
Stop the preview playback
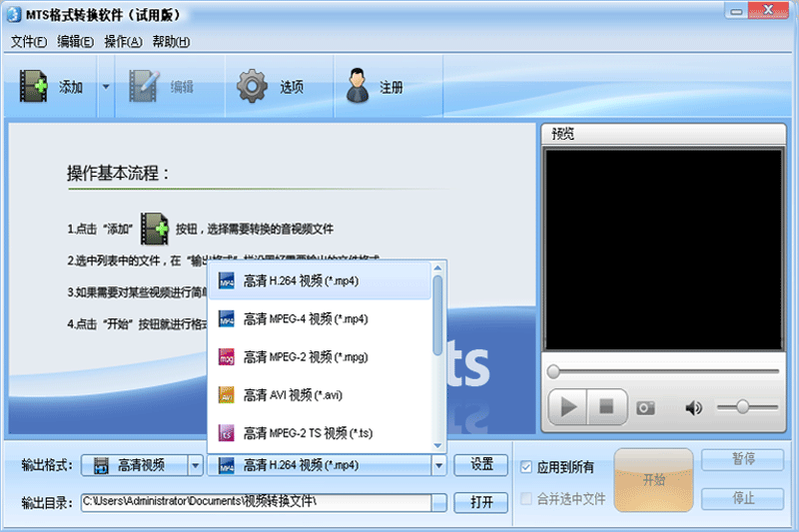pyautogui.click(x=606, y=407)
